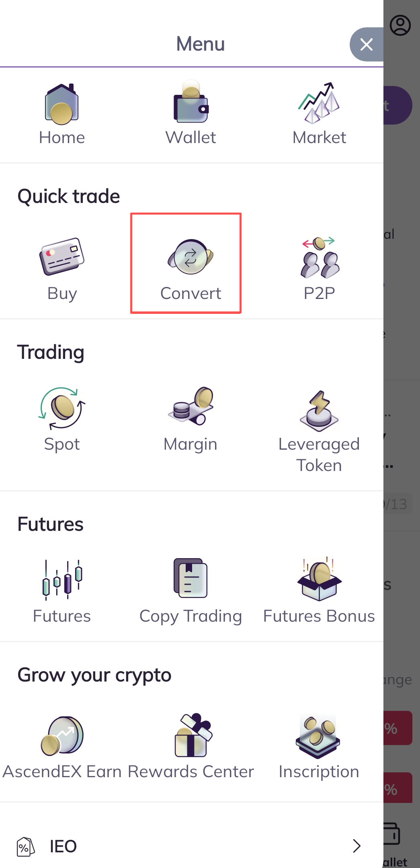Go to Market with chart icon
Image resolution: width=420 pixels, height=868 pixels.
coord(319,103)
